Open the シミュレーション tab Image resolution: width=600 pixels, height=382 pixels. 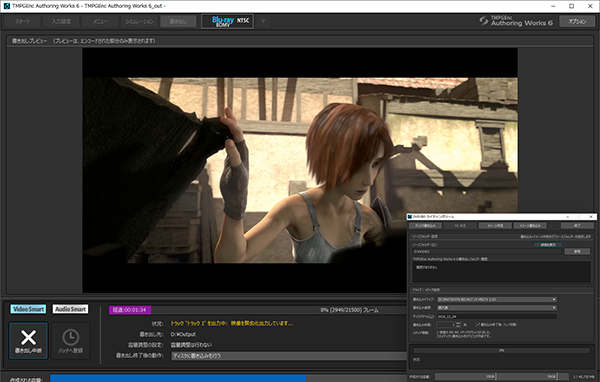[x=139, y=21]
